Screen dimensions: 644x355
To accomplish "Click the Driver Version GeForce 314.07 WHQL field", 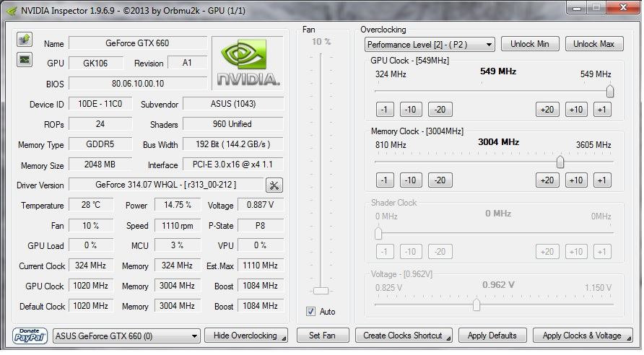I will 166,185.
